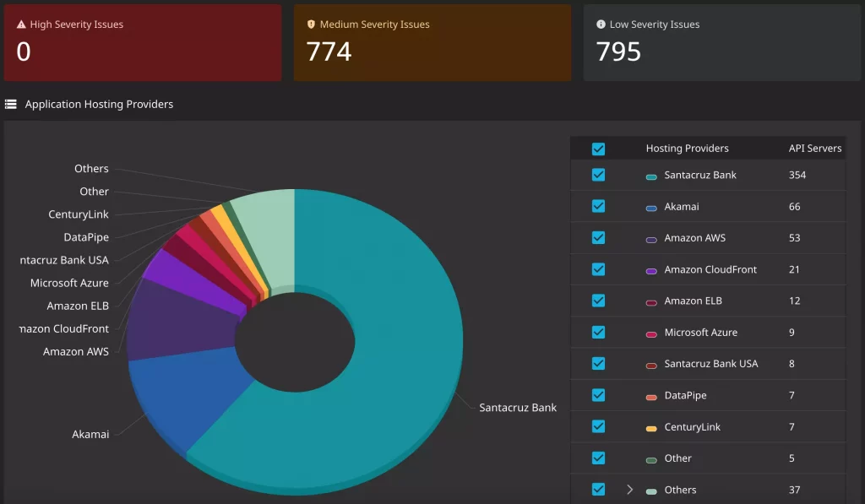The width and height of the screenshot is (865, 504).
Task: Click the 37 value in Others row
Action: click(x=794, y=490)
